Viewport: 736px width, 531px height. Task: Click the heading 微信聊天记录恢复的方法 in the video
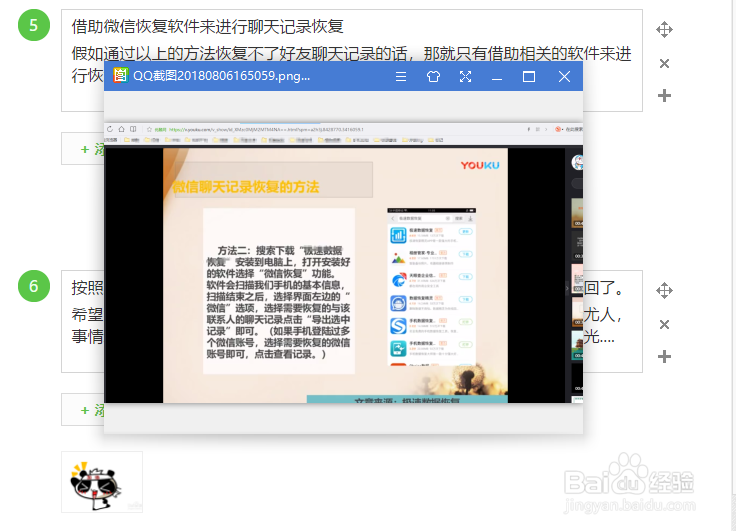coord(246,187)
